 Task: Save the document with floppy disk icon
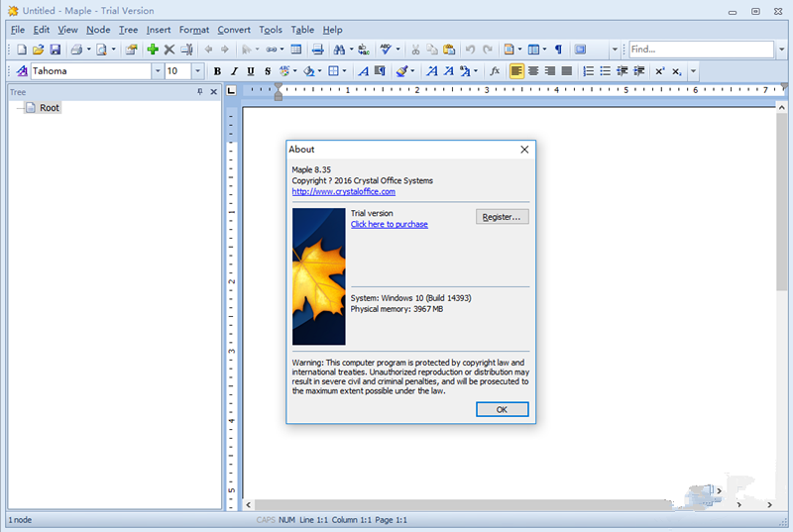[56, 50]
